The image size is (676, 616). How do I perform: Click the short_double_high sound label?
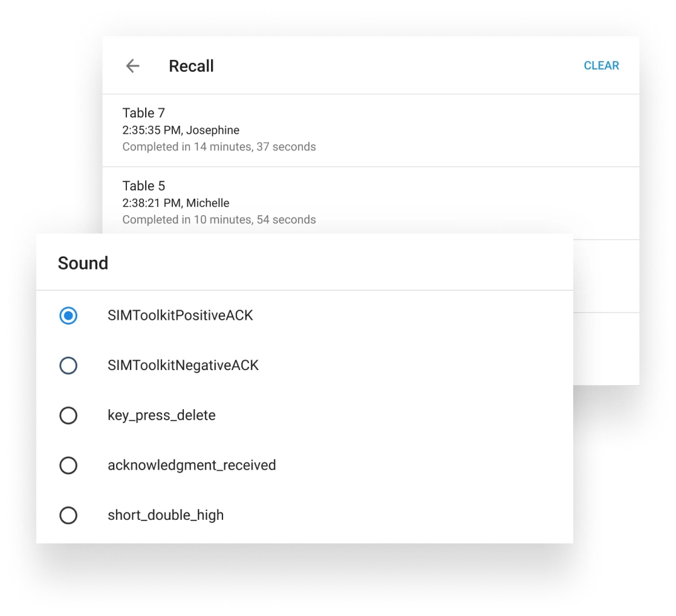click(166, 515)
